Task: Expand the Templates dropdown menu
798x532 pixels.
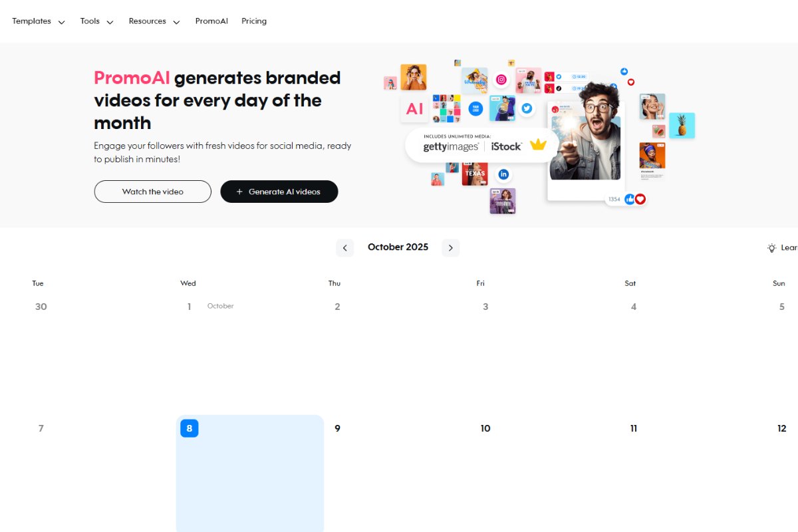Action: [39, 21]
